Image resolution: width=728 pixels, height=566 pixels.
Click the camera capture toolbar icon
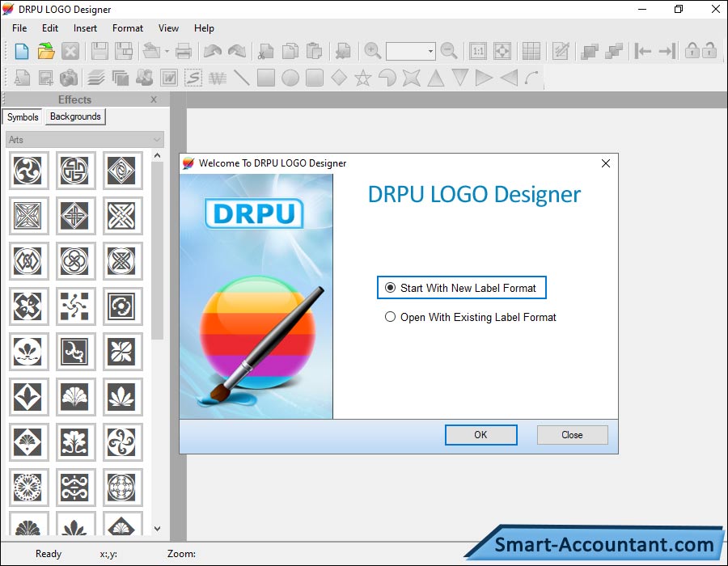(69, 78)
